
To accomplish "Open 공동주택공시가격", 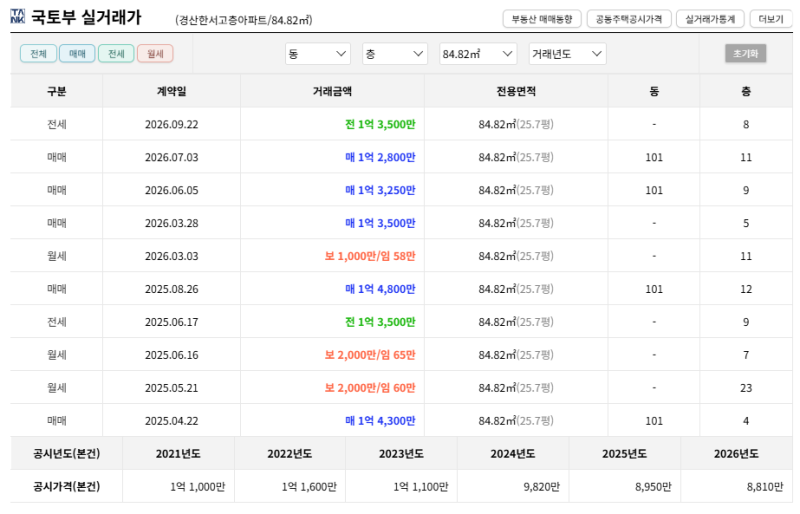I will 629,19.
